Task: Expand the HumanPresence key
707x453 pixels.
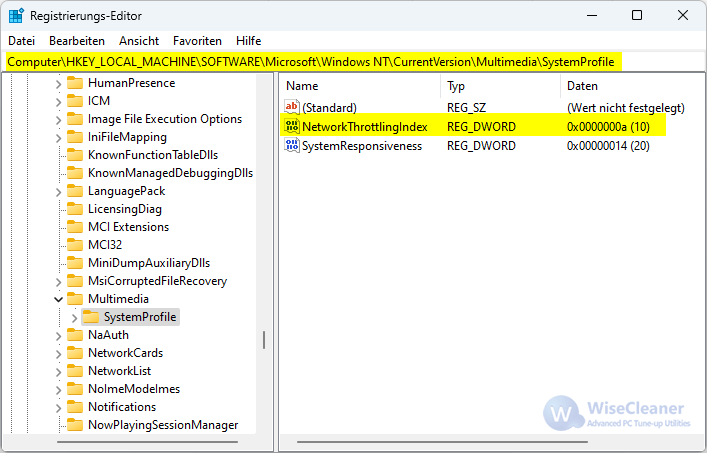Action: click(x=58, y=84)
